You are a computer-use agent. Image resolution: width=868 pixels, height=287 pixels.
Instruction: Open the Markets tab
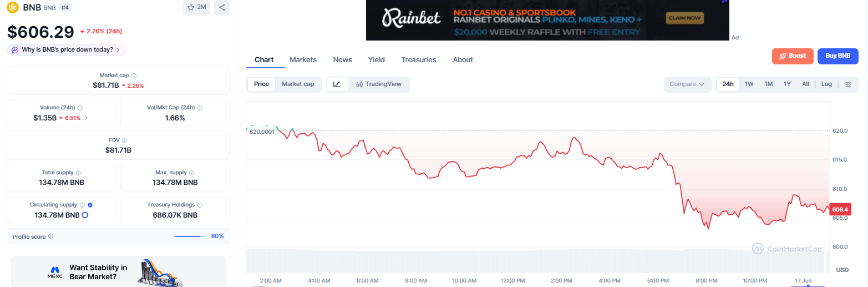point(303,60)
